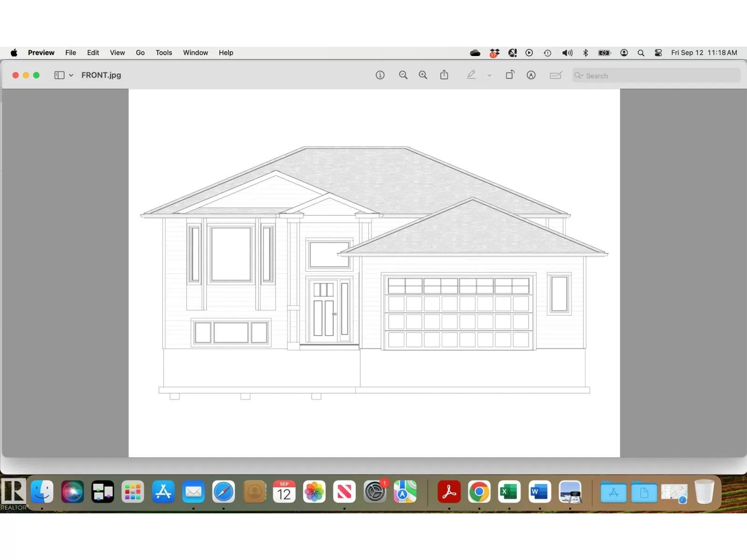Expand the sidebar view options chevron
The image size is (747, 560).
71,75
